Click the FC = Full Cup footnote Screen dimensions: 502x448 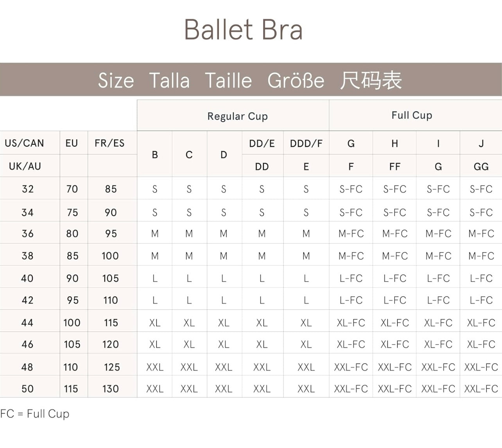click(x=35, y=414)
